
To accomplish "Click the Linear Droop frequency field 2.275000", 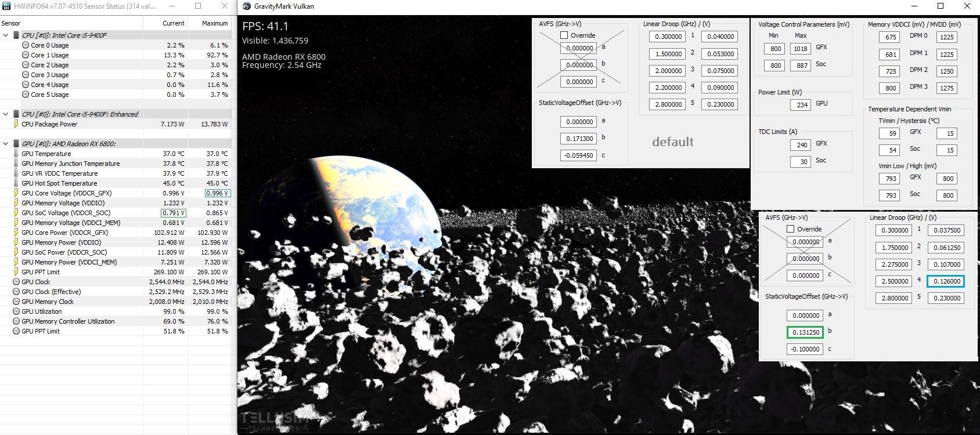I will pos(893,264).
